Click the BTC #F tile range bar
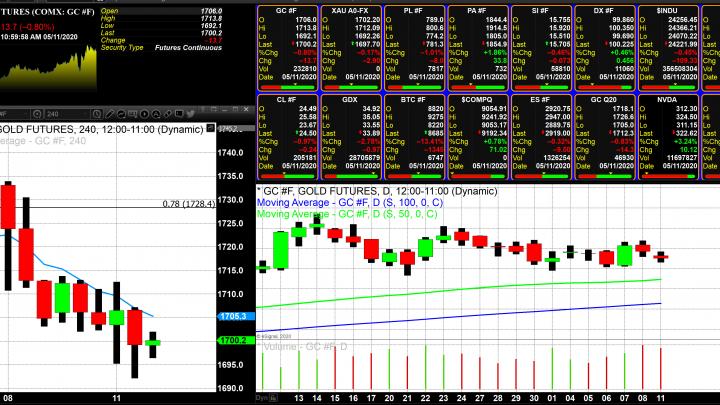Screen dimensions: 720x405 coord(414,176)
